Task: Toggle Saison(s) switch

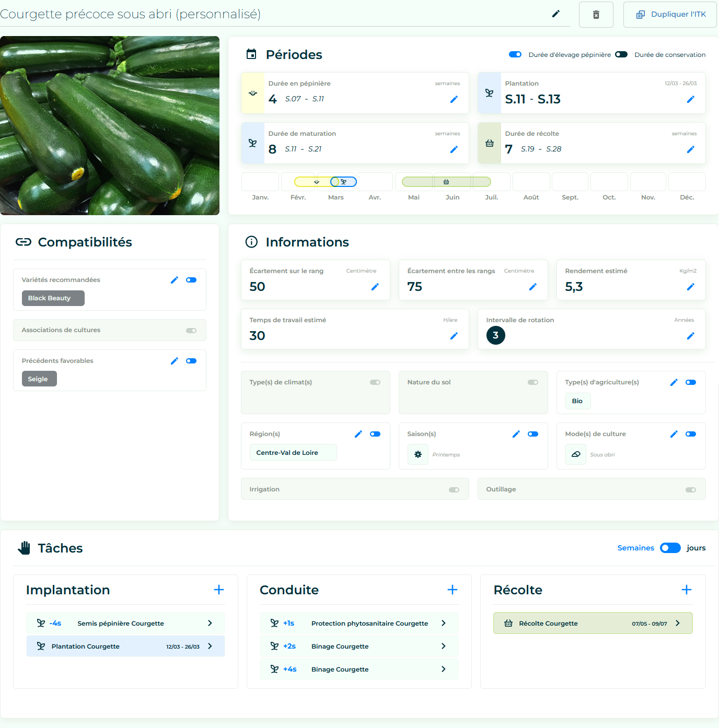Action: [533, 434]
